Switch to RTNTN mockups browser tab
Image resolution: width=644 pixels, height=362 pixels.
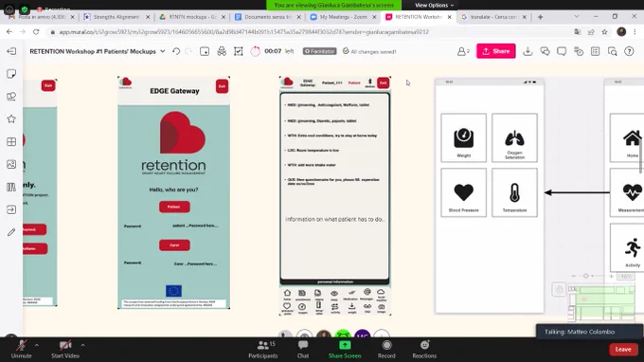point(192,17)
